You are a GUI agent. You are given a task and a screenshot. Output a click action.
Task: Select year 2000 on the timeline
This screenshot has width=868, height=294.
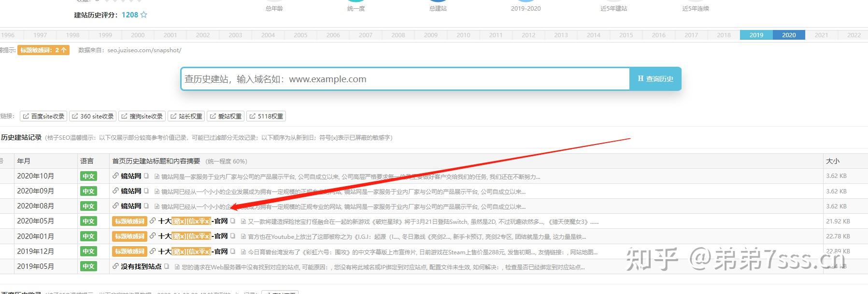coord(138,35)
